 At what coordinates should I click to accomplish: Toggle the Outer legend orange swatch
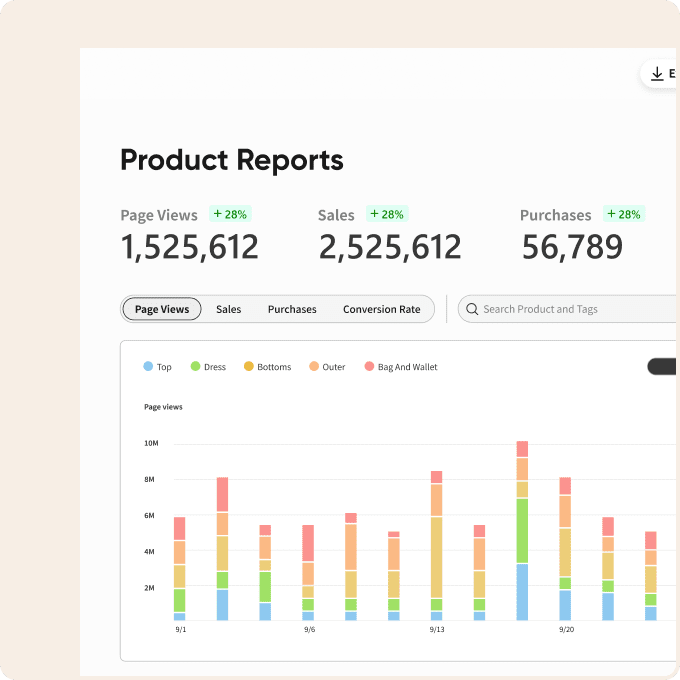pyautogui.click(x=314, y=367)
